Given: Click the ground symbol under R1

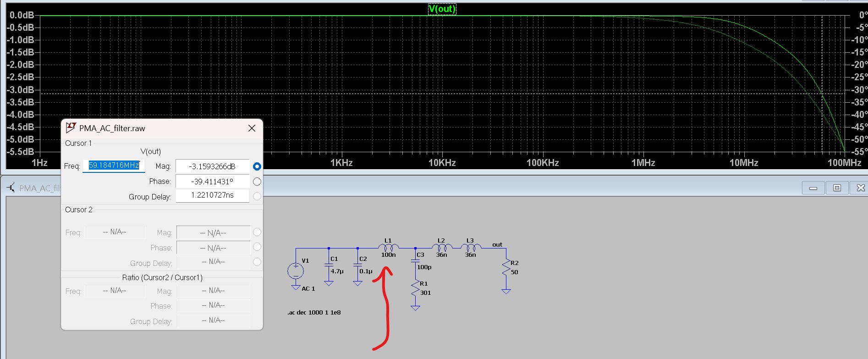Looking at the screenshot, I should (x=415, y=308).
